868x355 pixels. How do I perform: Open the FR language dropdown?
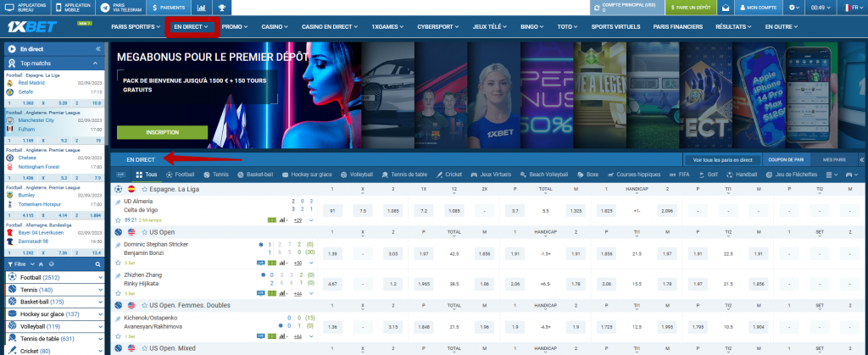coord(853,8)
